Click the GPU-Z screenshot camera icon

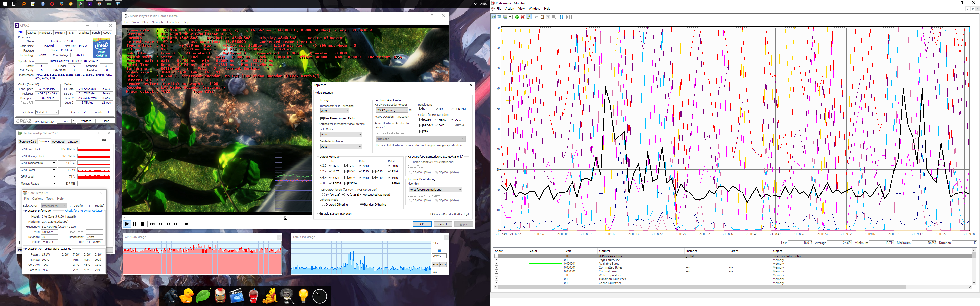pyautogui.click(x=104, y=140)
